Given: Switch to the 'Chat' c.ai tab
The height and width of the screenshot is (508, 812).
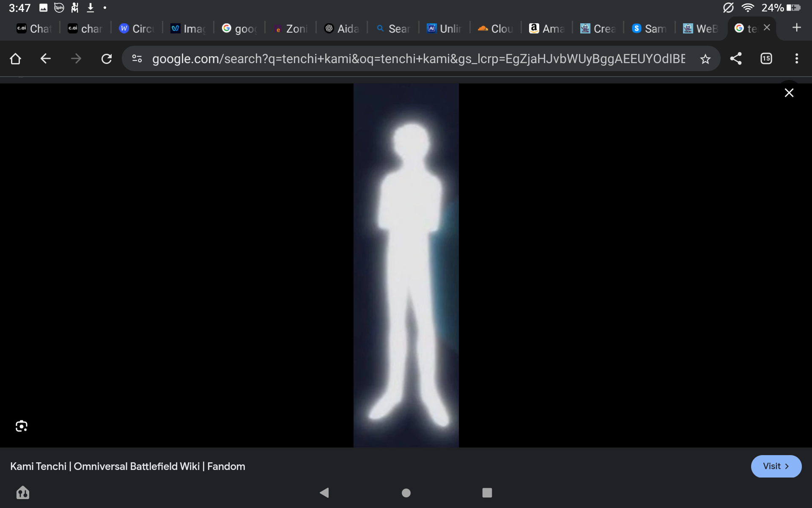Looking at the screenshot, I should click(34, 28).
